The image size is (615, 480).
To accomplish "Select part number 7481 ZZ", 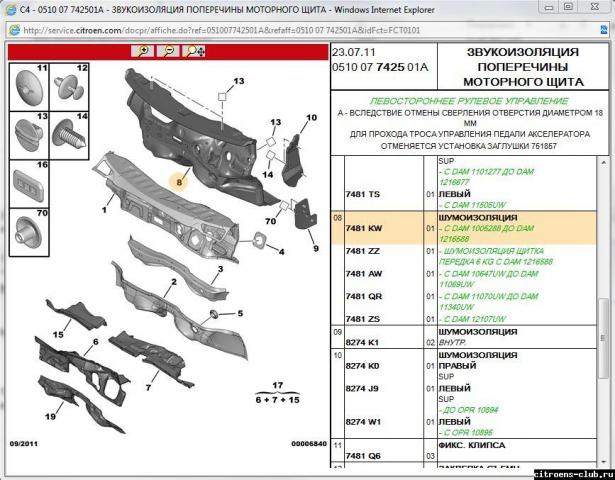I will [x=362, y=251].
